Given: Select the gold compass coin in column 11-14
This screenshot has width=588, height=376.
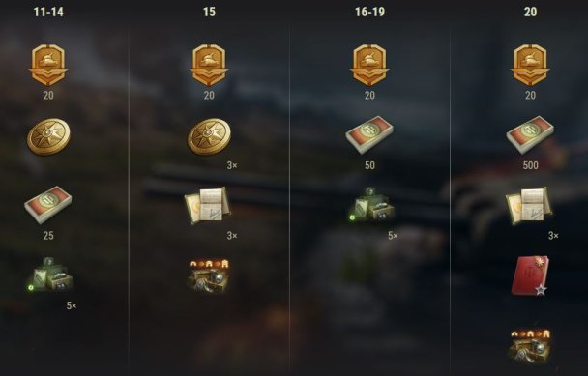Looking at the screenshot, I should point(48,136).
